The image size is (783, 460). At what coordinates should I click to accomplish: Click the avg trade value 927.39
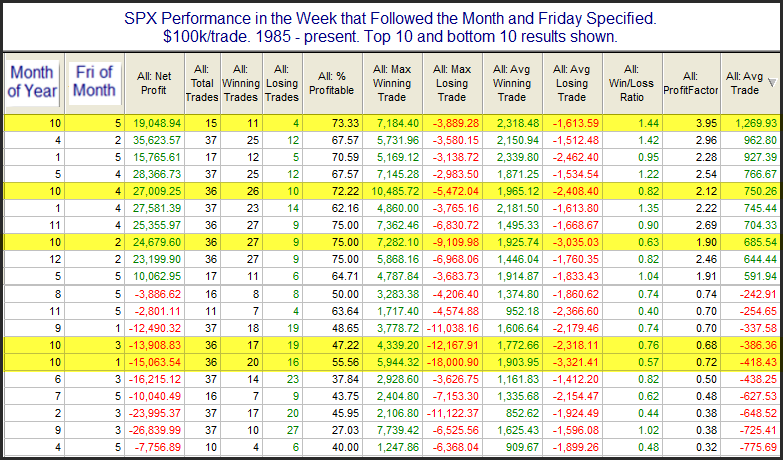[761, 157]
